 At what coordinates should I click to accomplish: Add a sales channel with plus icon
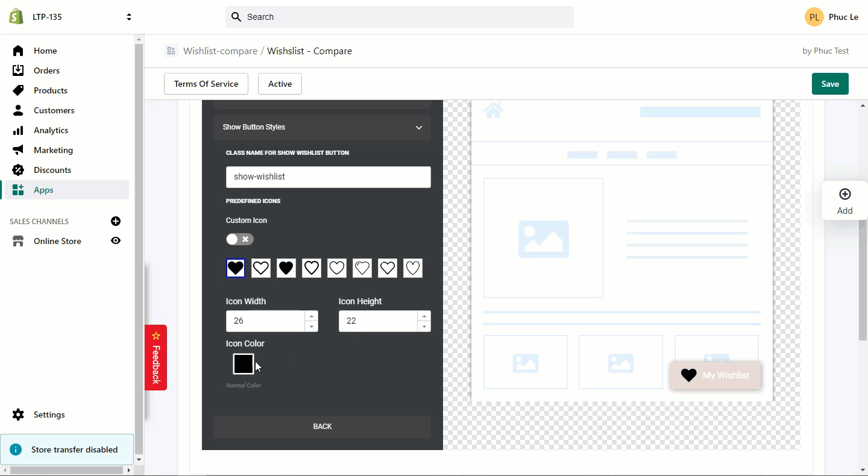point(116,221)
